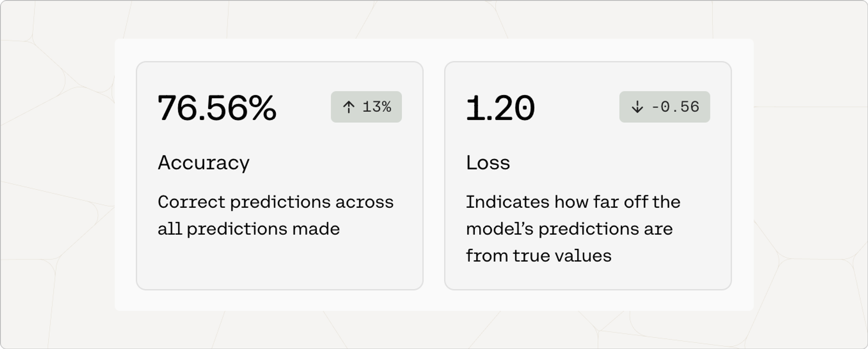Click the "Indicates how far off the" line

coord(573,202)
